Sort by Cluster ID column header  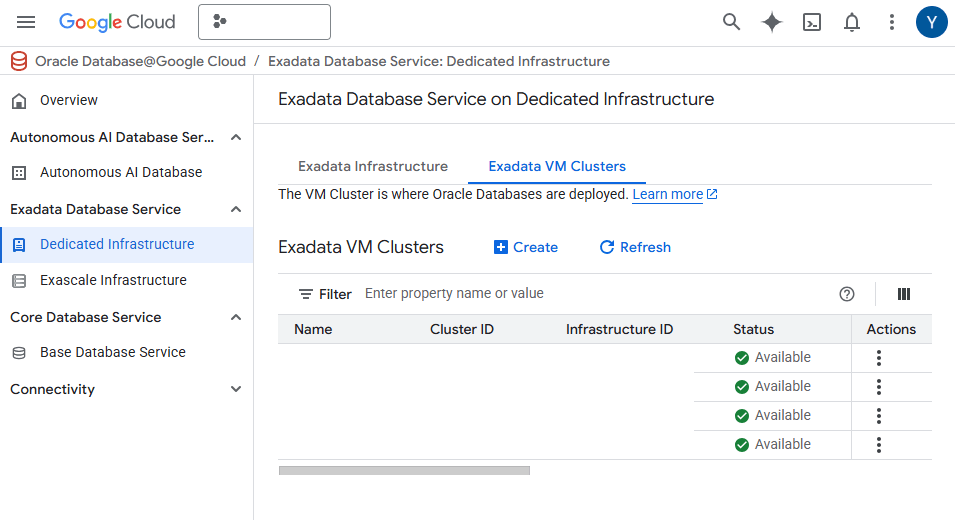(462, 329)
